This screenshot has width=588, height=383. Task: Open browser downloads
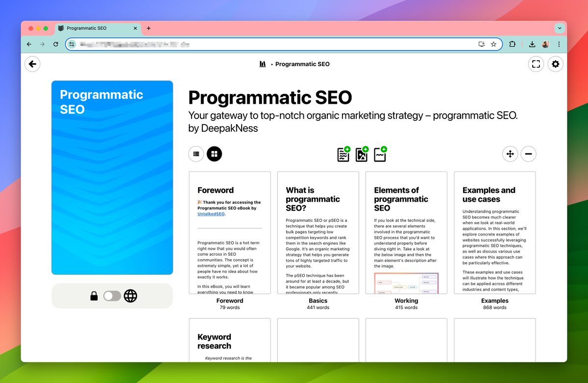[532, 44]
